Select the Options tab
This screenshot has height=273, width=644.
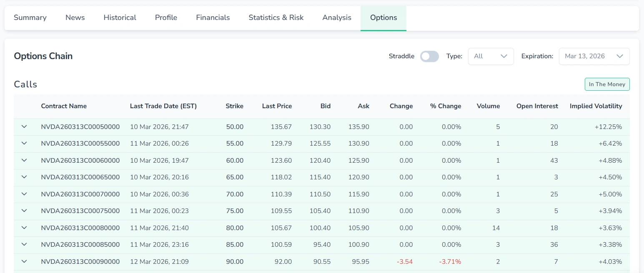point(383,17)
